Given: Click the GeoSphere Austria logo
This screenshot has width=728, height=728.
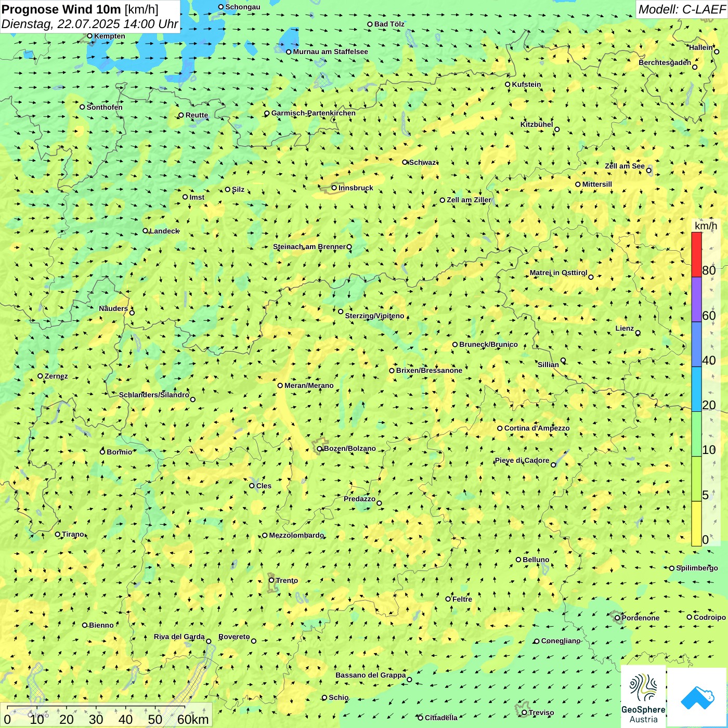Looking at the screenshot, I should 643,697.
